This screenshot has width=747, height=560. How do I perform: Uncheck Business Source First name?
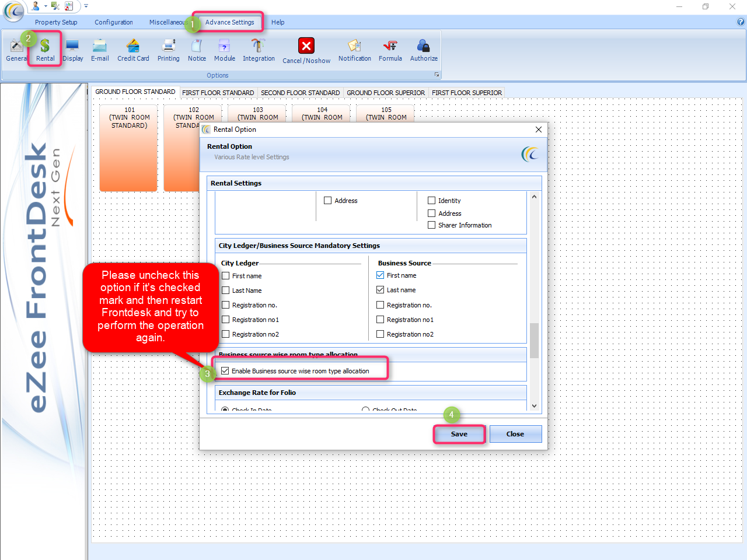[381, 275]
